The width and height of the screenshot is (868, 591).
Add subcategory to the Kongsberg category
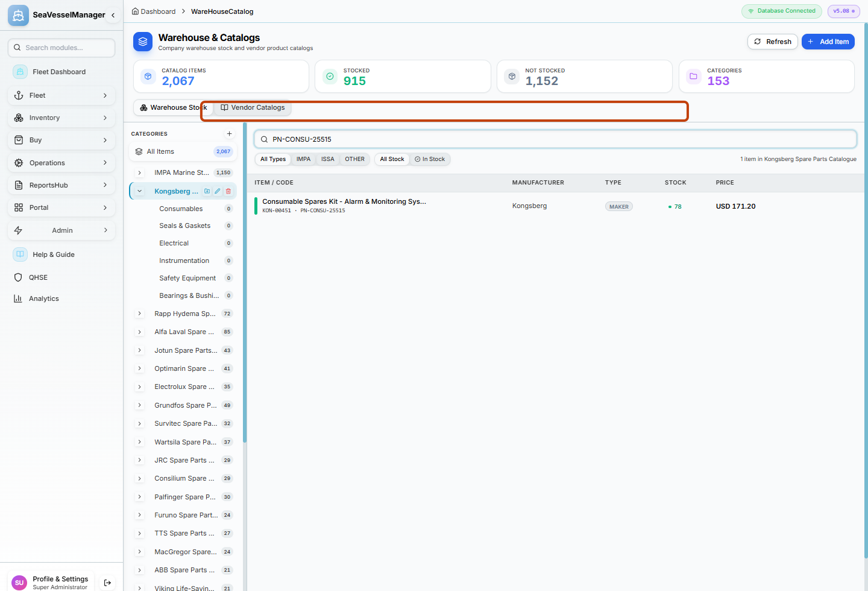coord(207,191)
